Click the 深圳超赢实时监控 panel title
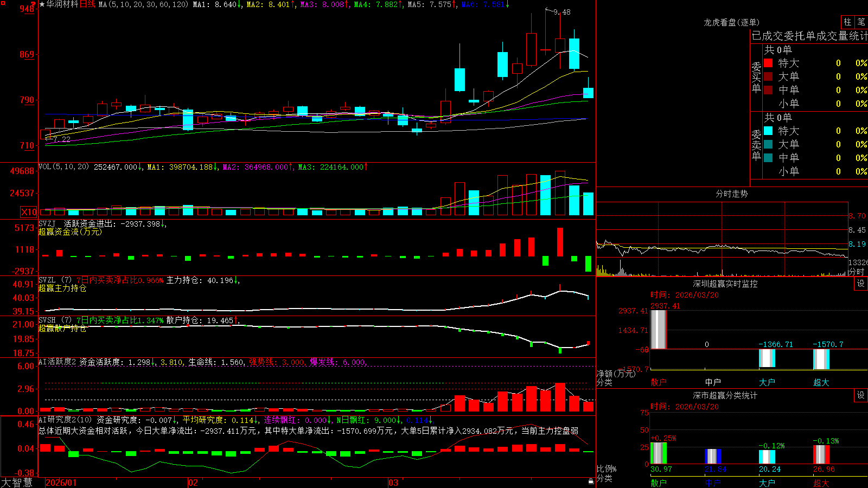 click(x=725, y=284)
